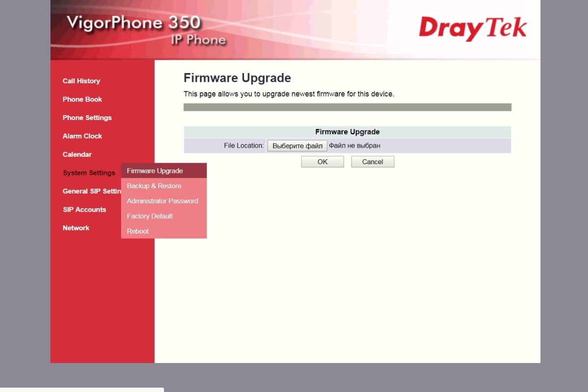Click the DrayTek logo
This screenshot has height=392, width=588.
click(x=472, y=29)
